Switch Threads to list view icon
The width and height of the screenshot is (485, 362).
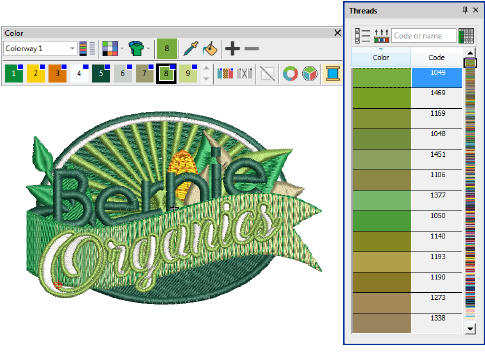(362, 35)
